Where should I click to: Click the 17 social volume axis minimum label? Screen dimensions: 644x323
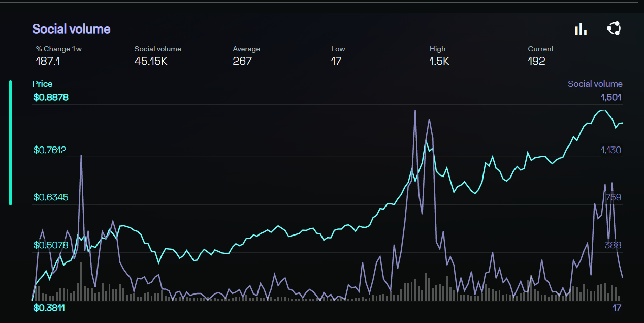click(617, 308)
